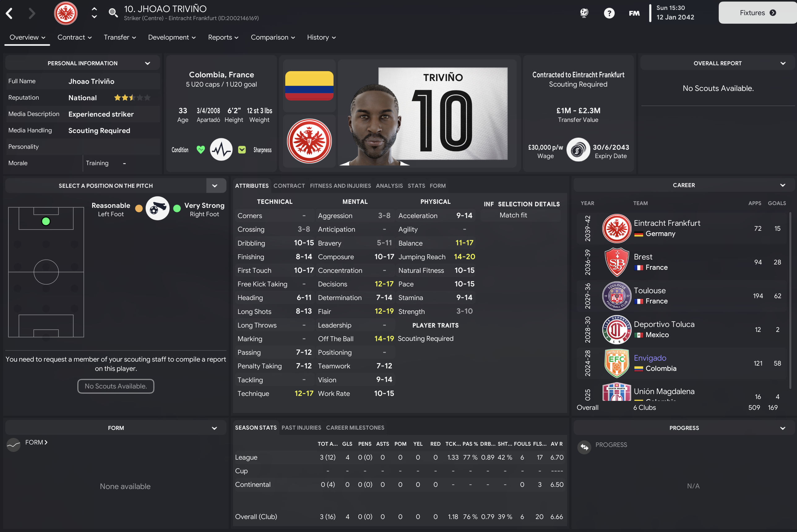Click the FM logo menu icon
The image size is (797, 532).
[634, 13]
